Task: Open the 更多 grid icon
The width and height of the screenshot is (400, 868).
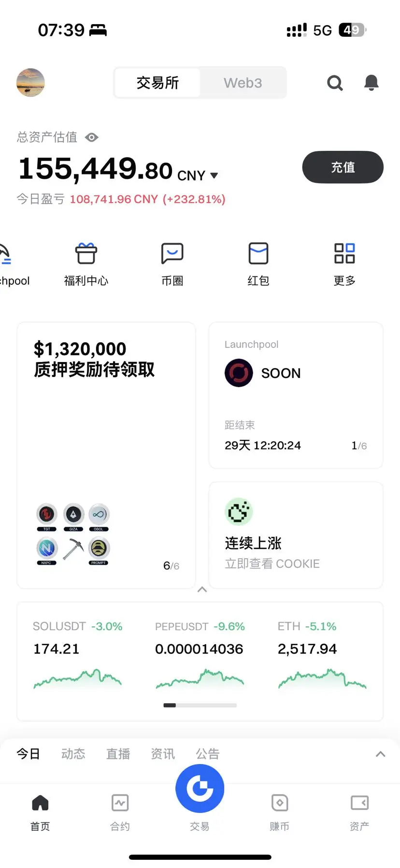Action: coord(344,253)
